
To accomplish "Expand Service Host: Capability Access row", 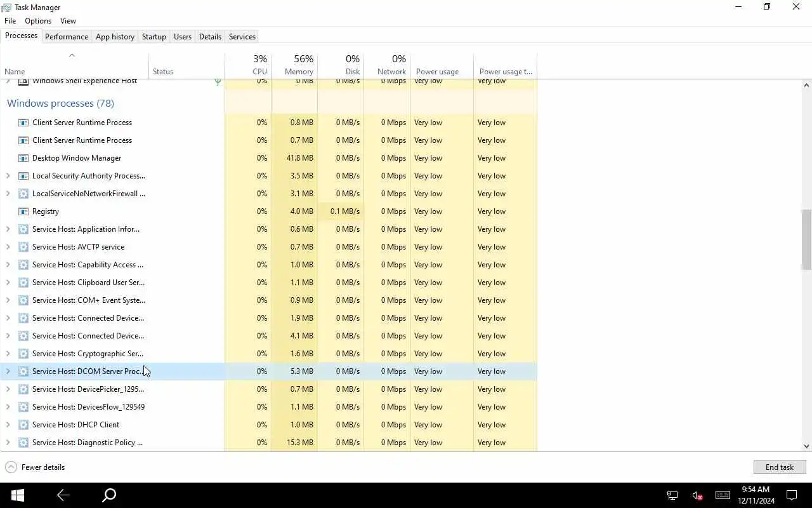I will pos(8,265).
